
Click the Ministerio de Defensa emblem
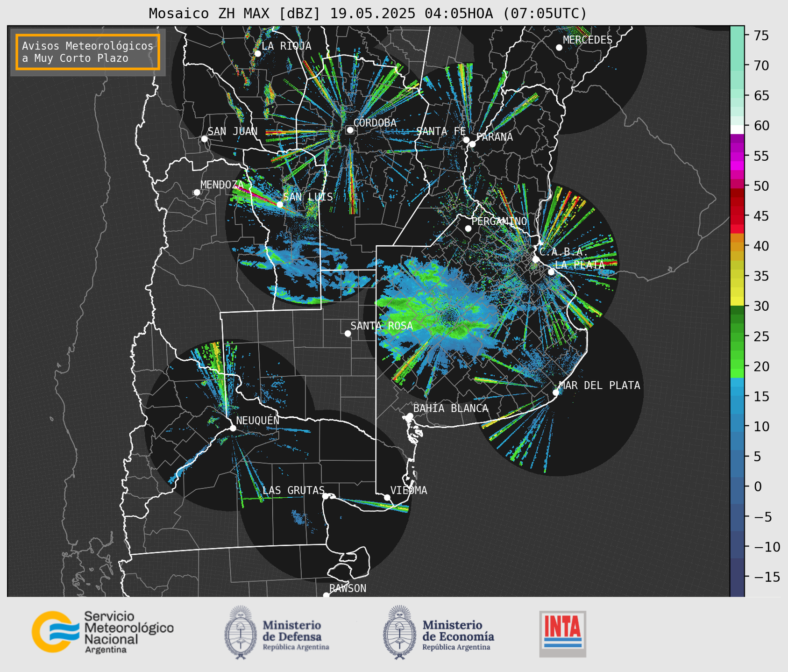pos(241,632)
